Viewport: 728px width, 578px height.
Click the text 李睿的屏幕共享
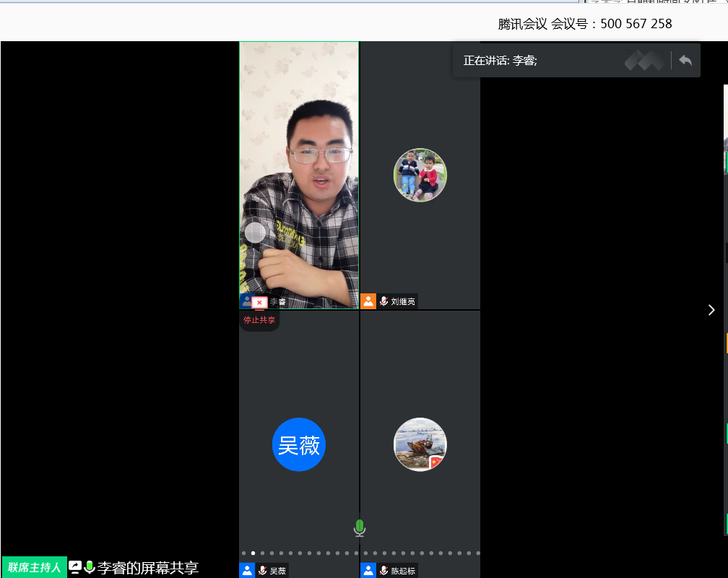(x=147, y=568)
